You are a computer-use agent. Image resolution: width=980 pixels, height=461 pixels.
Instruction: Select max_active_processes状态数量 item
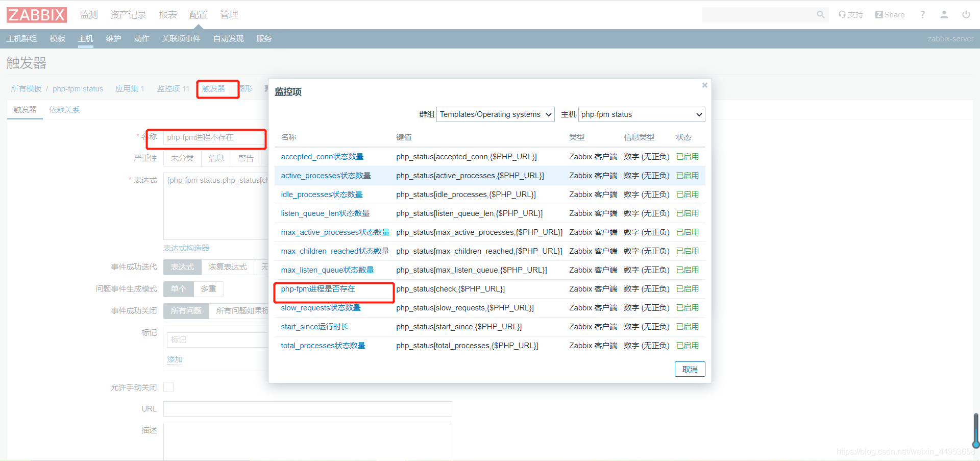tap(335, 232)
